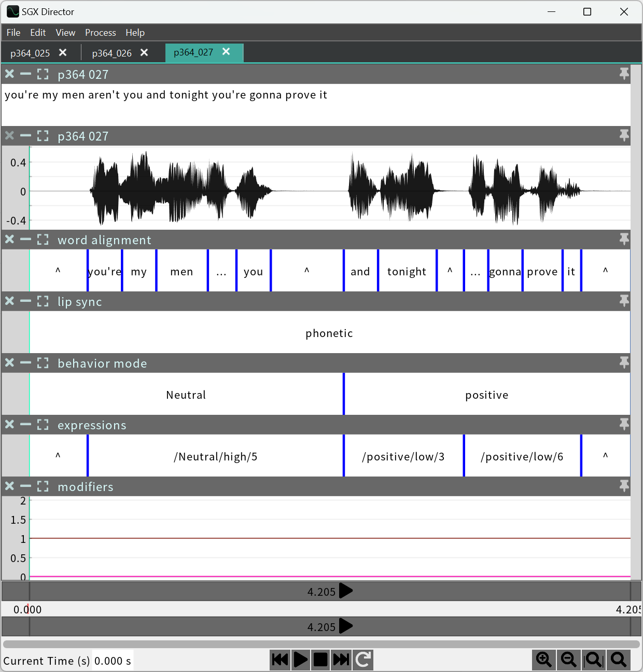Click the zoom to selection icon
This screenshot has width=643, height=672.
(x=593, y=660)
